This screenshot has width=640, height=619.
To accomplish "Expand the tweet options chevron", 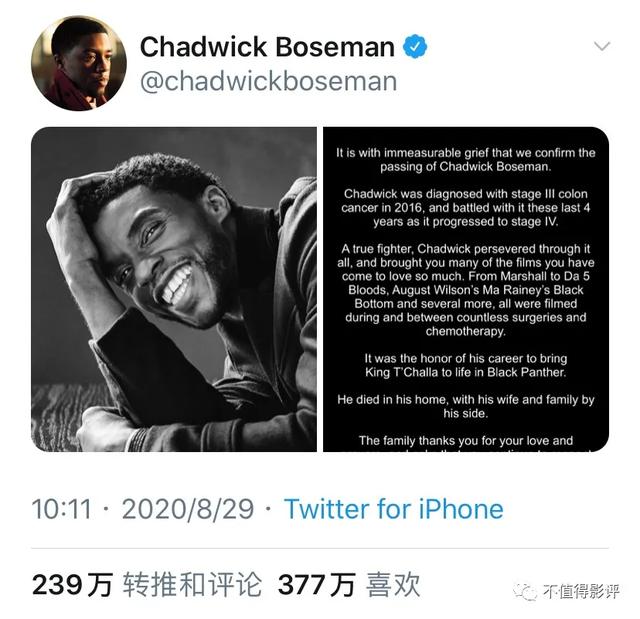I will pyautogui.click(x=602, y=46).
